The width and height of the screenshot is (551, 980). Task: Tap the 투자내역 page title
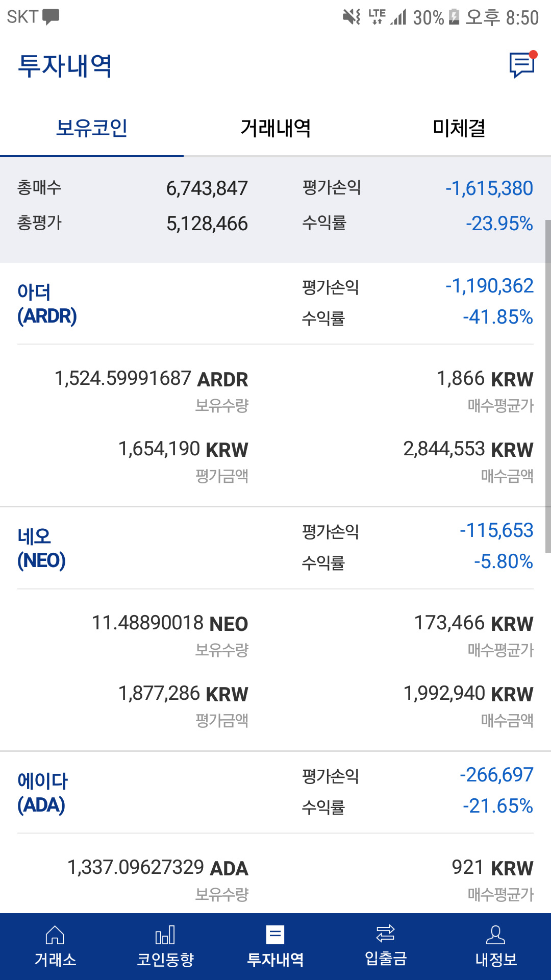click(x=65, y=66)
